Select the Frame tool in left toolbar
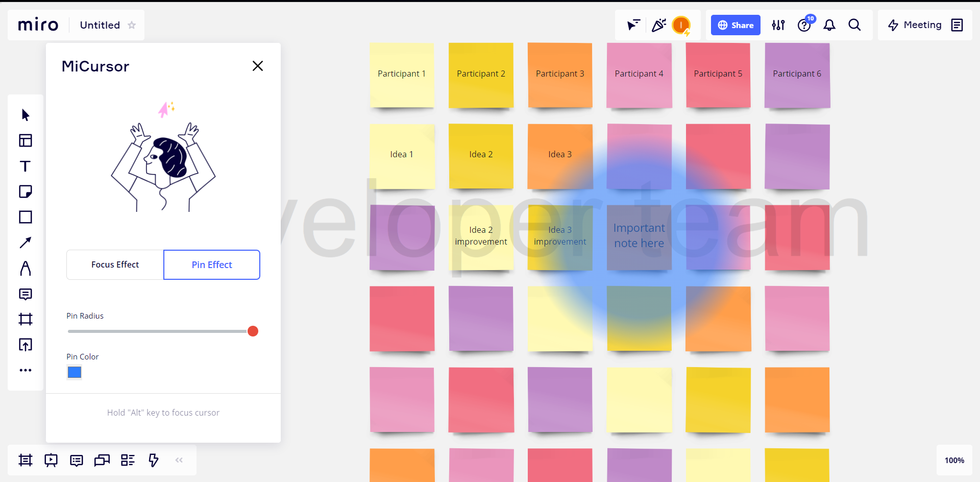 [x=26, y=320]
